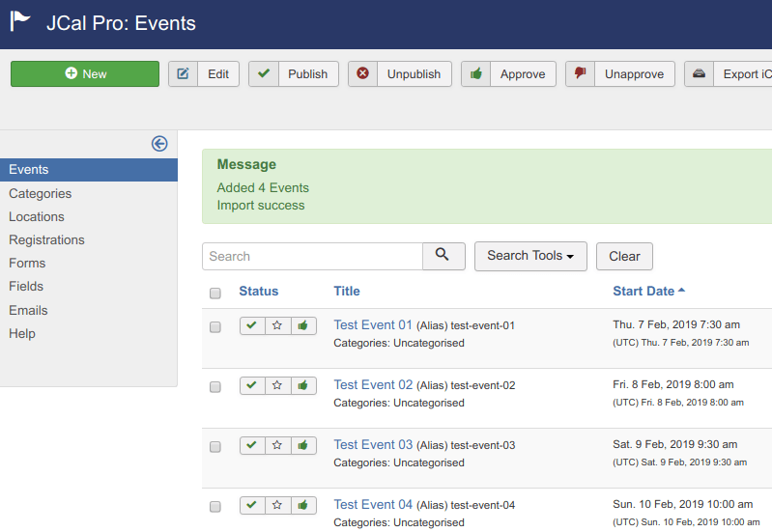The image size is (772, 532).
Task: Collapse sidebar using the left-arrow circle icon
Action: [159, 144]
